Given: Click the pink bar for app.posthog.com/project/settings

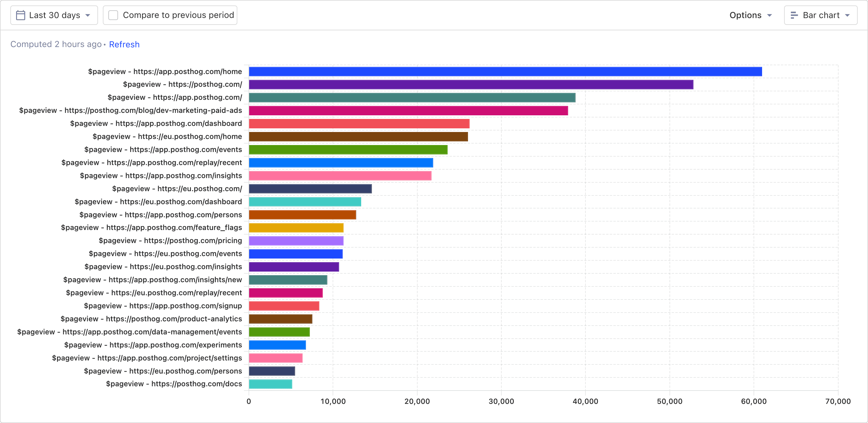Looking at the screenshot, I should pyautogui.click(x=276, y=358).
